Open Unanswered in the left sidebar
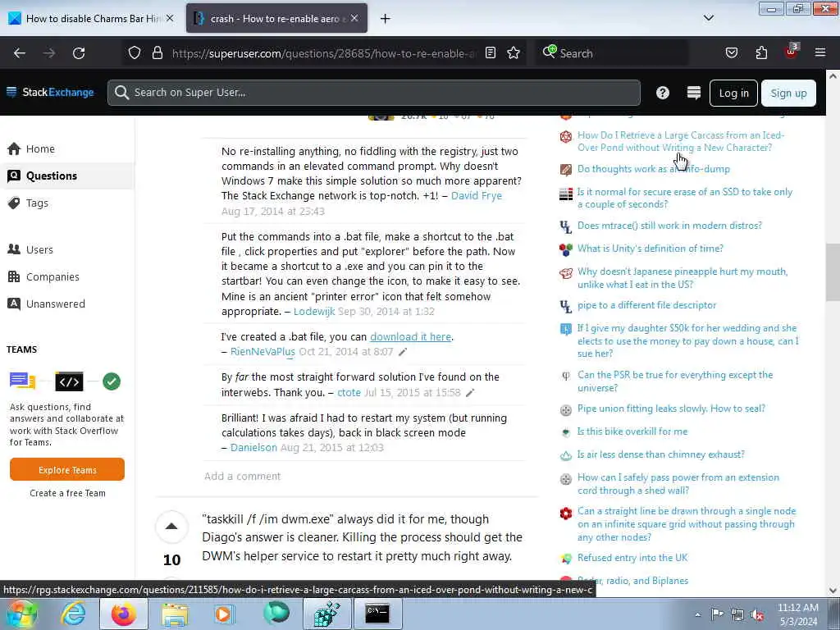This screenshot has width=840, height=630. tap(56, 304)
